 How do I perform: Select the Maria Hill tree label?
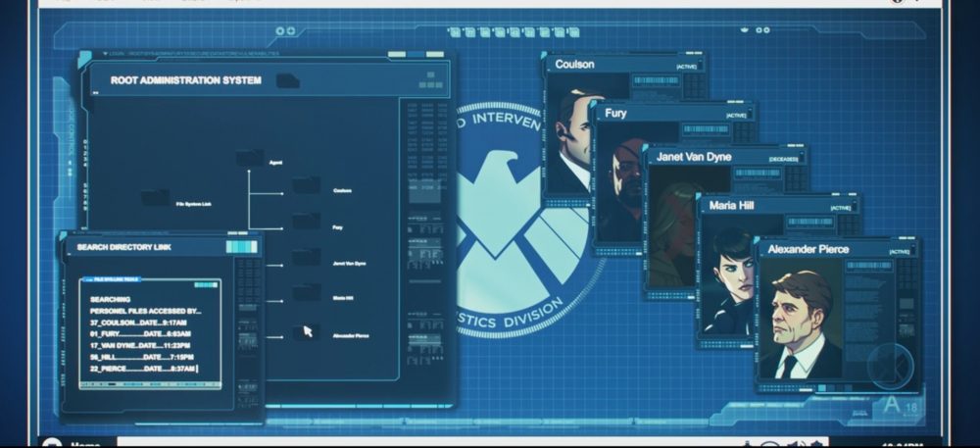343,298
